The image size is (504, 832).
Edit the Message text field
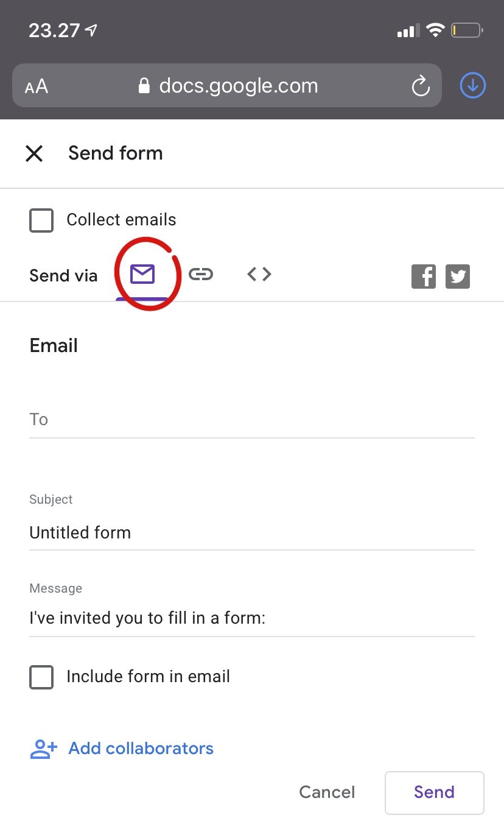tap(251, 619)
